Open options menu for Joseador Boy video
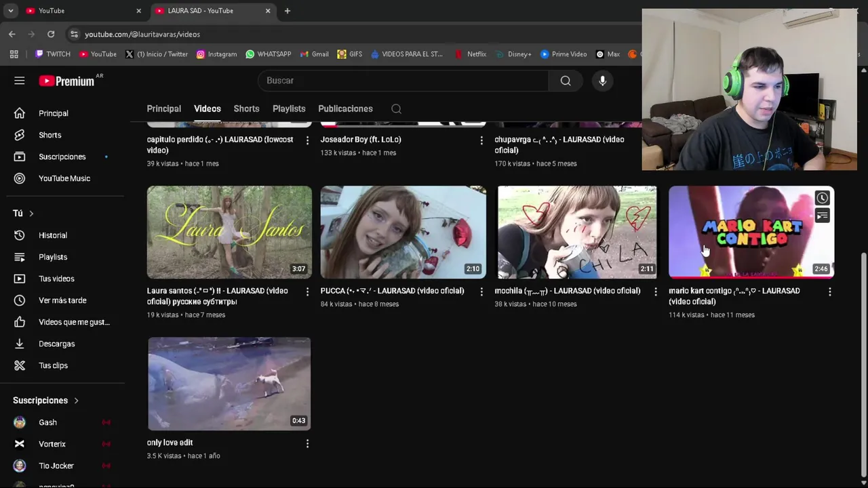 coord(481,140)
